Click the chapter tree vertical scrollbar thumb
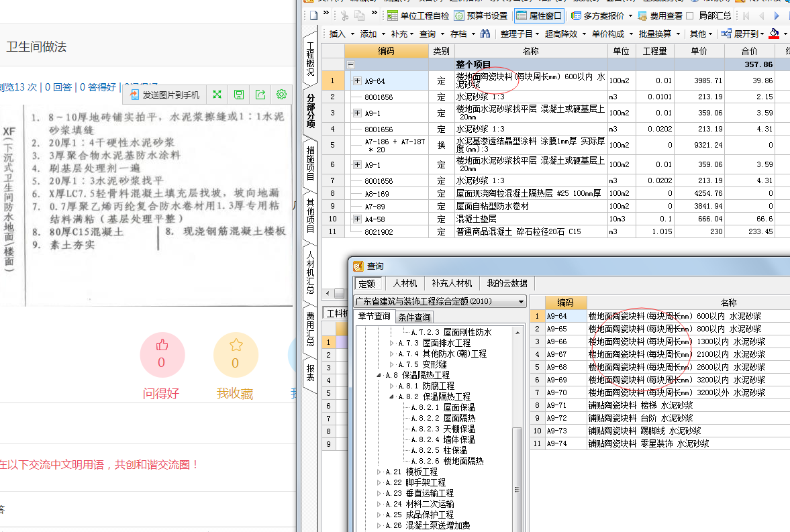The width and height of the screenshot is (790, 532). pos(516,479)
